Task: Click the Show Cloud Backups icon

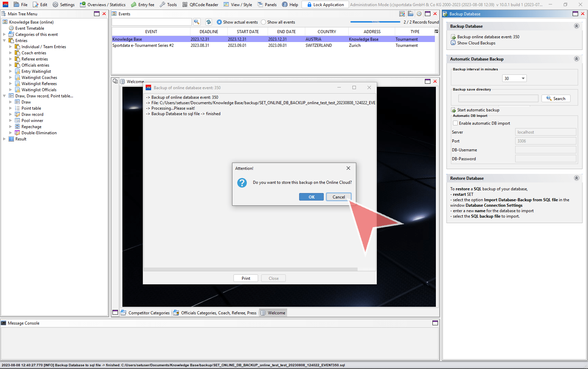Action: pos(453,43)
